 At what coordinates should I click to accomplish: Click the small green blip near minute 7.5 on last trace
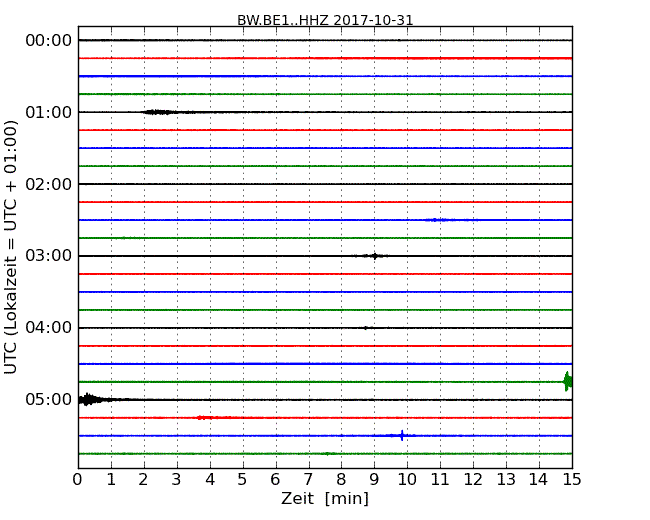[x=327, y=454]
